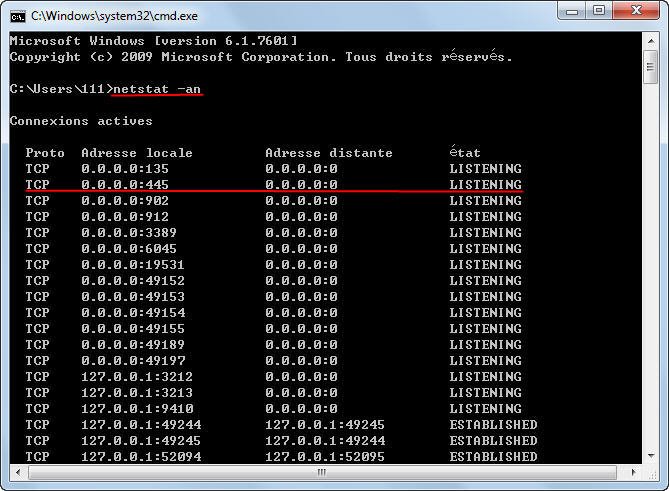The width and height of the screenshot is (669, 491).
Task: Click the underlined netstat -an command
Action: coord(157,89)
